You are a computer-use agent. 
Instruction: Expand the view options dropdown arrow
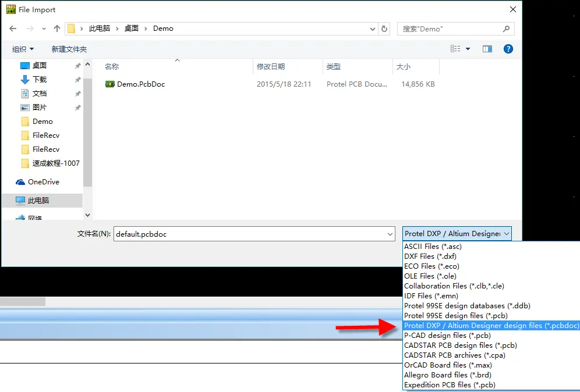coord(468,49)
